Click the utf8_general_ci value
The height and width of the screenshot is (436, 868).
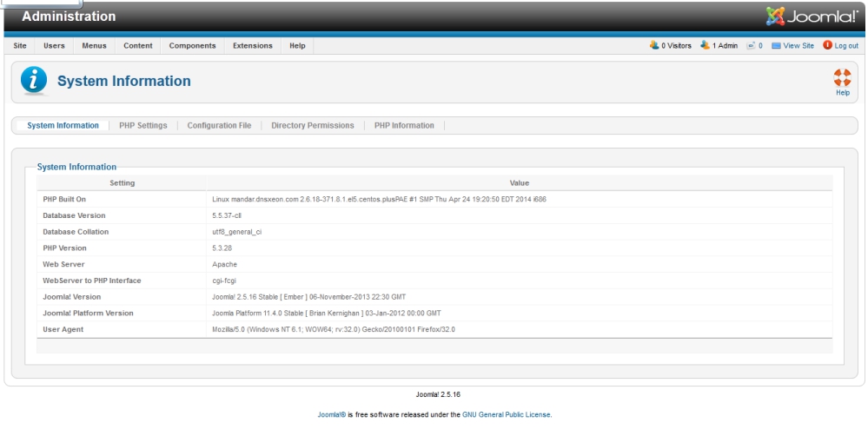(x=237, y=232)
